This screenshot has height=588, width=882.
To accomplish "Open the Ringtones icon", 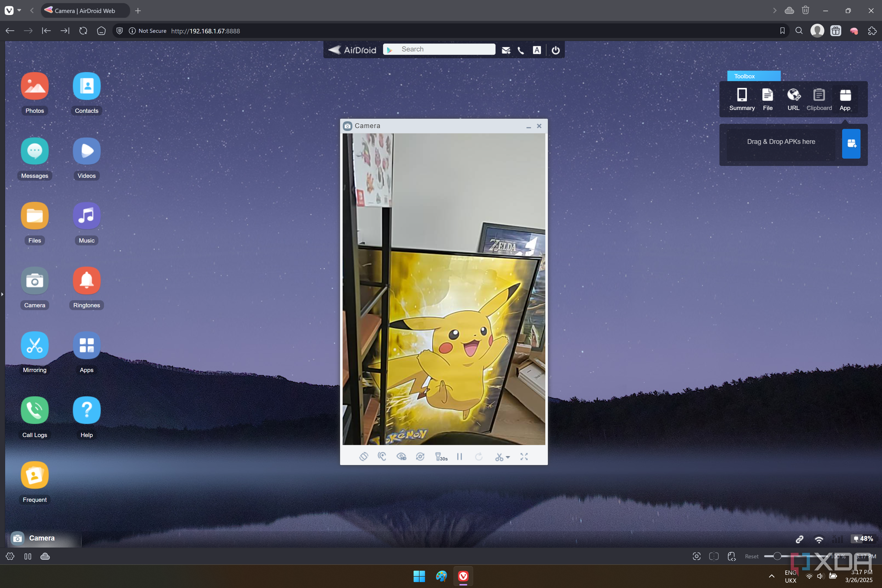I will pos(87,280).
